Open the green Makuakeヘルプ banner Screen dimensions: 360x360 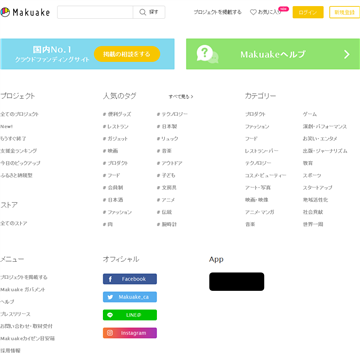tap(273, 54)
